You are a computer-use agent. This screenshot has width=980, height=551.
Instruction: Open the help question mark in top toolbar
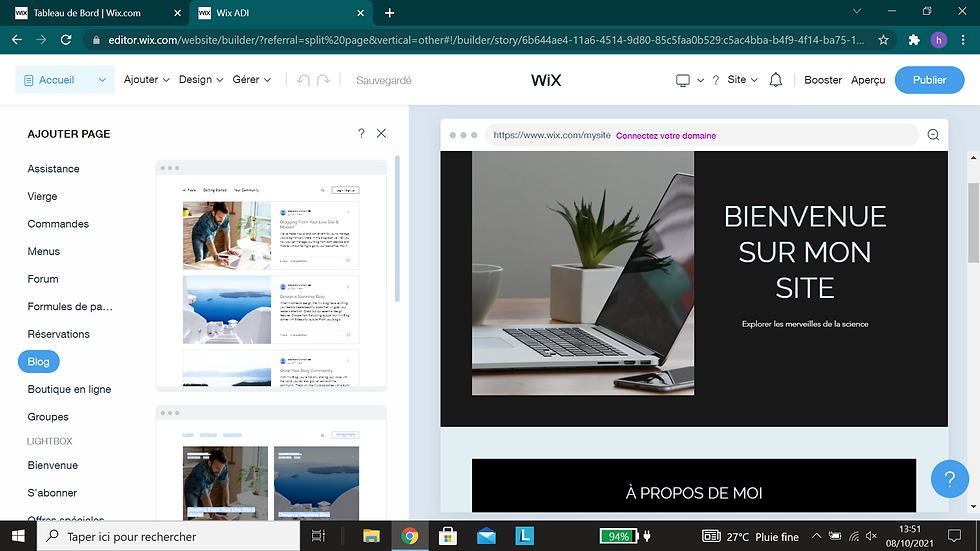point(716,80)
